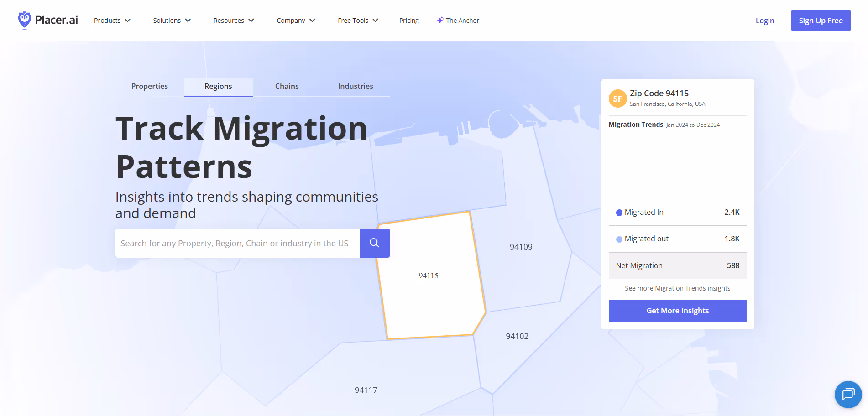Switch to the Properties tab
868x416 pixels.
click(x=150, y=86)
